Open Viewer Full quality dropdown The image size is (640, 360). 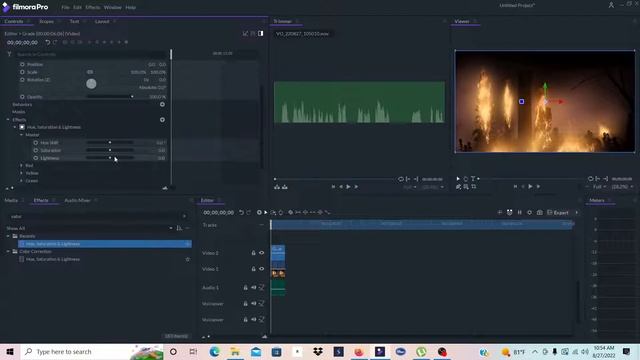[599, 187]
